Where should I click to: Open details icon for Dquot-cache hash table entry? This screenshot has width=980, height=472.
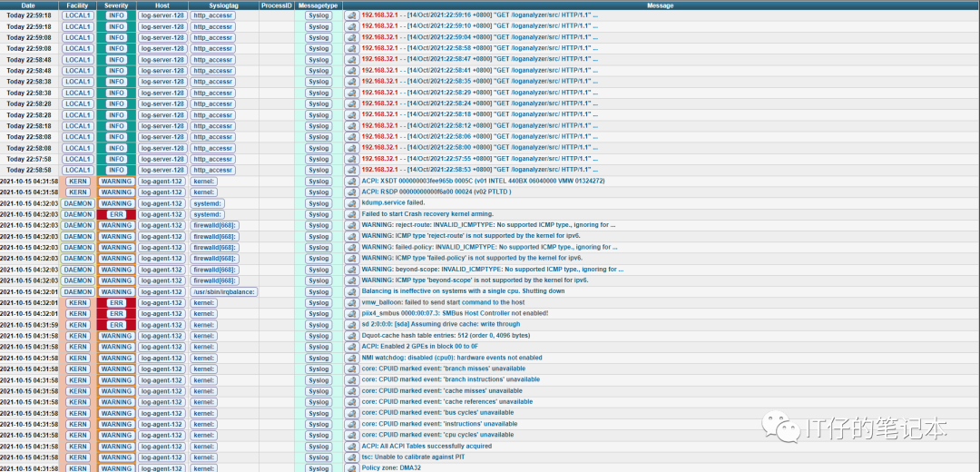click(352, 336)
